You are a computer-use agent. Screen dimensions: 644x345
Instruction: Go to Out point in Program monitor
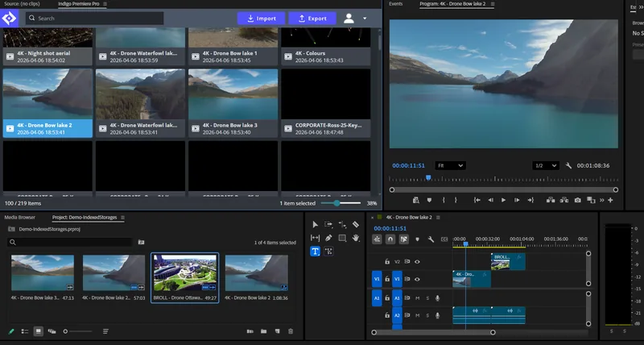530,200
